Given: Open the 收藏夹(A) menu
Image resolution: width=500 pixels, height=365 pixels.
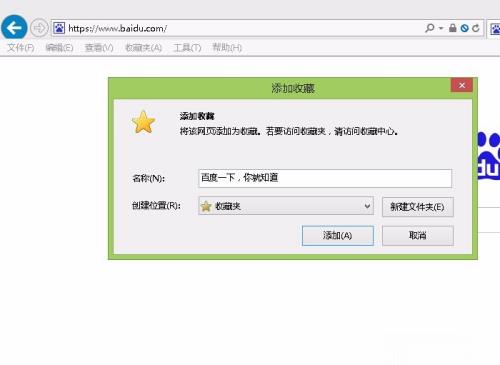Looking at the screenshot, I should 143,48.
